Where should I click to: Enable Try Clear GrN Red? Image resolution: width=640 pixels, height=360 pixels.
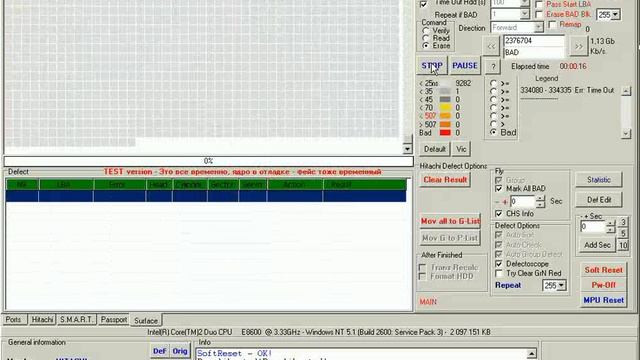click(498, 273)
